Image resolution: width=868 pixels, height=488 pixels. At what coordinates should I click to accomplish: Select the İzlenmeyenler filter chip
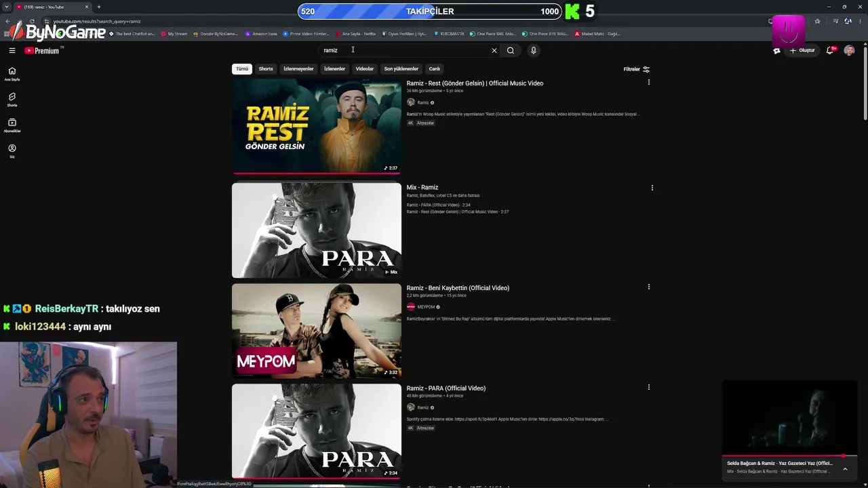coord(298,68)
